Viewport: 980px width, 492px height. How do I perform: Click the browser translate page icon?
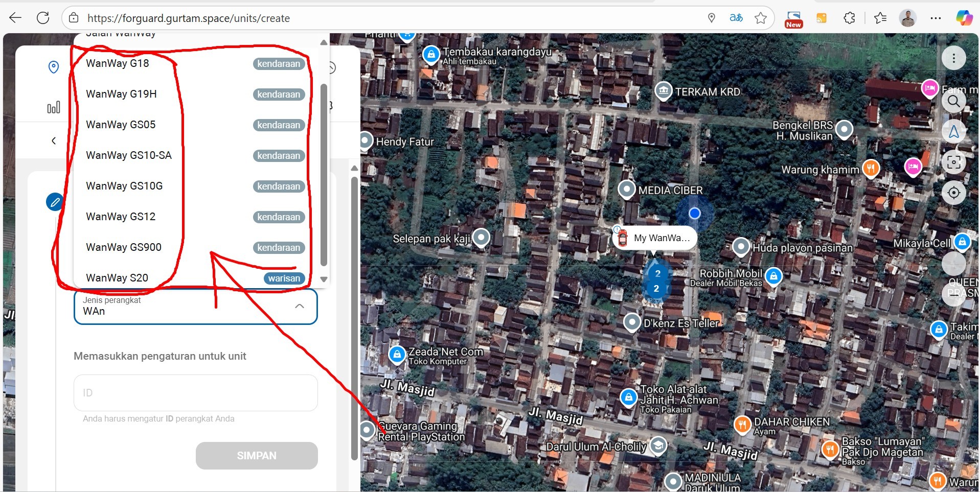coord(736,18)
